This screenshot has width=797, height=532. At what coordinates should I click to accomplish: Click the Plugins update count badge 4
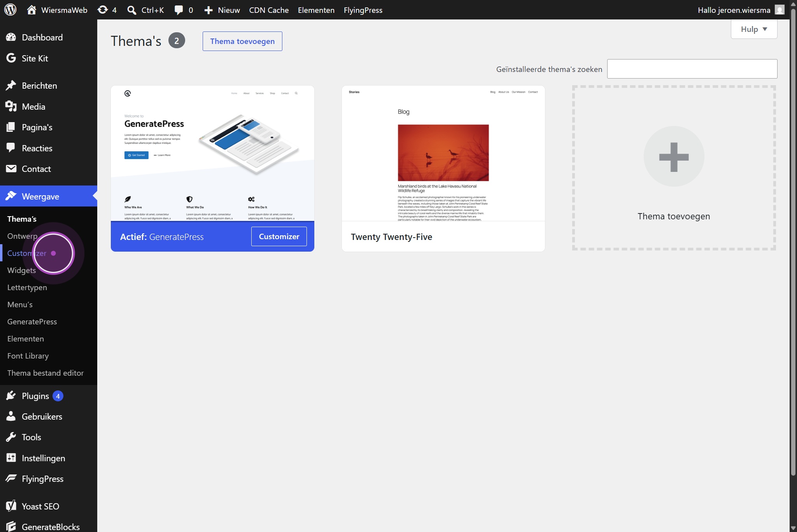58,396
